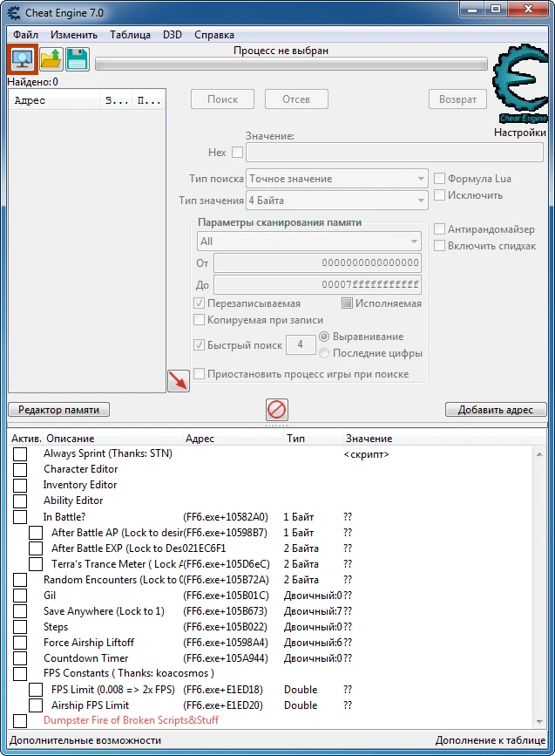Image resolution: width=555 pixels, height=756 pixels.
Task: Enable Включить спидхак checkbox
Action: (x=439, y=246)
